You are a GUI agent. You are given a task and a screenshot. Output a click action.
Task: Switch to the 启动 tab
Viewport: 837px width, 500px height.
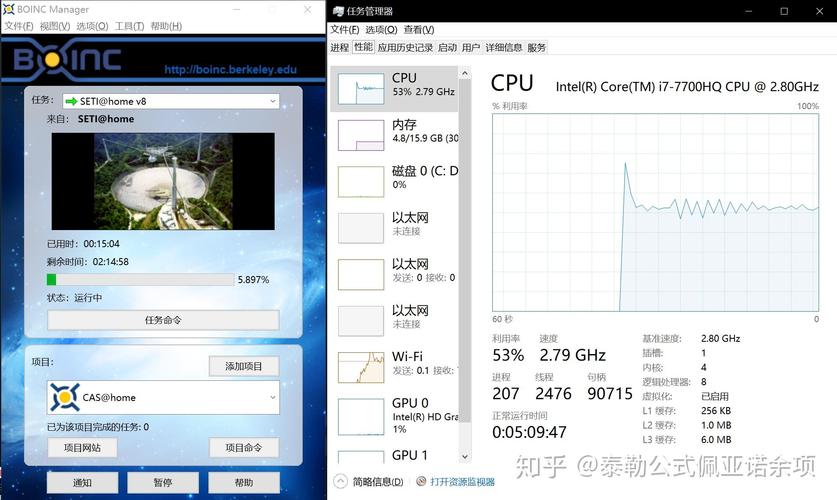(x=447, y=47)
